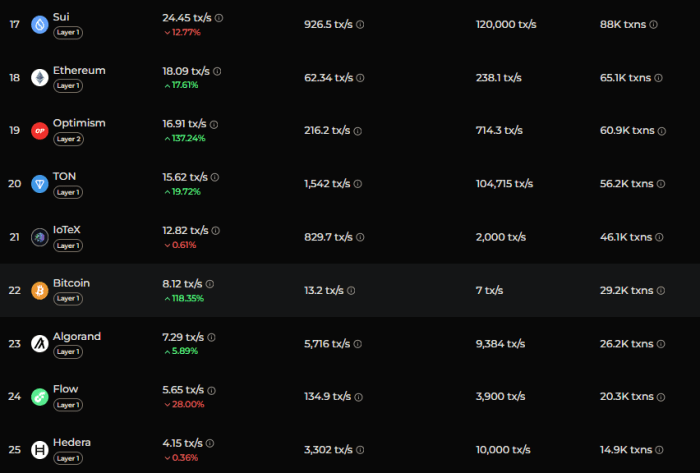Open the Ethereum chain name link
Viewport: 700px width, 473px height.
pos(79,71)
